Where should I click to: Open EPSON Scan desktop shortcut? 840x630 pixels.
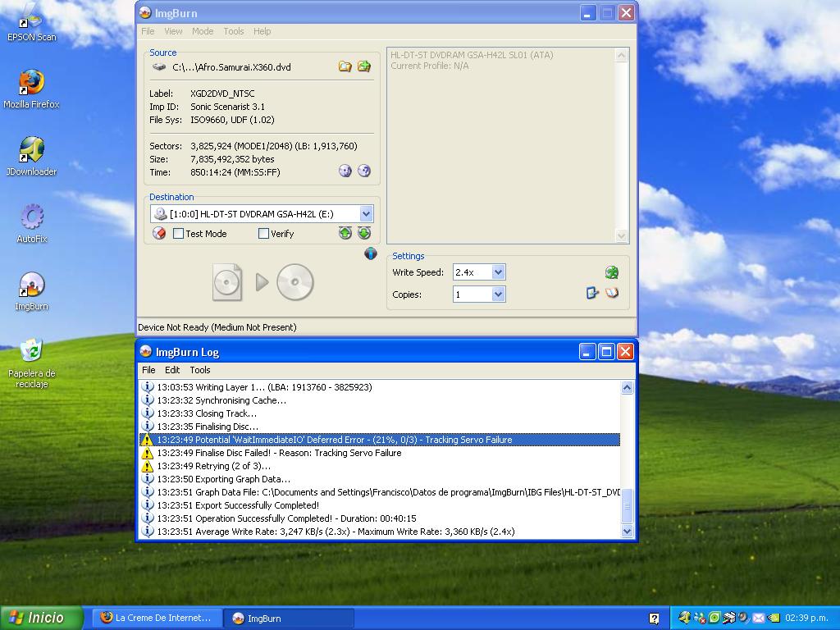point(32,24)
